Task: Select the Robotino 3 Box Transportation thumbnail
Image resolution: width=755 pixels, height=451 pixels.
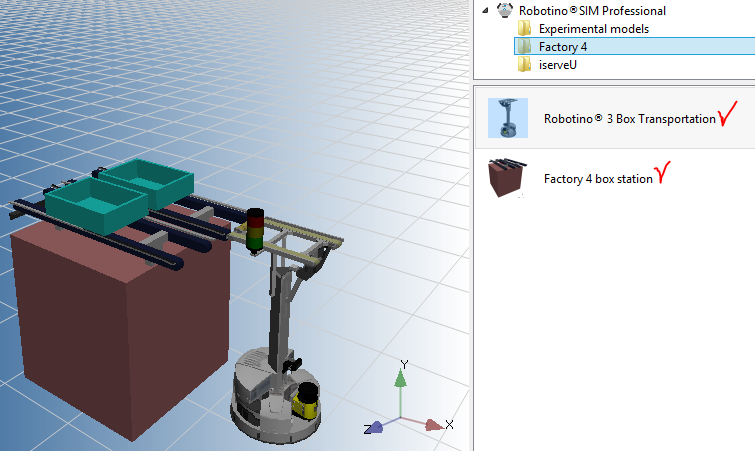Action: click(x=508, y=118)
